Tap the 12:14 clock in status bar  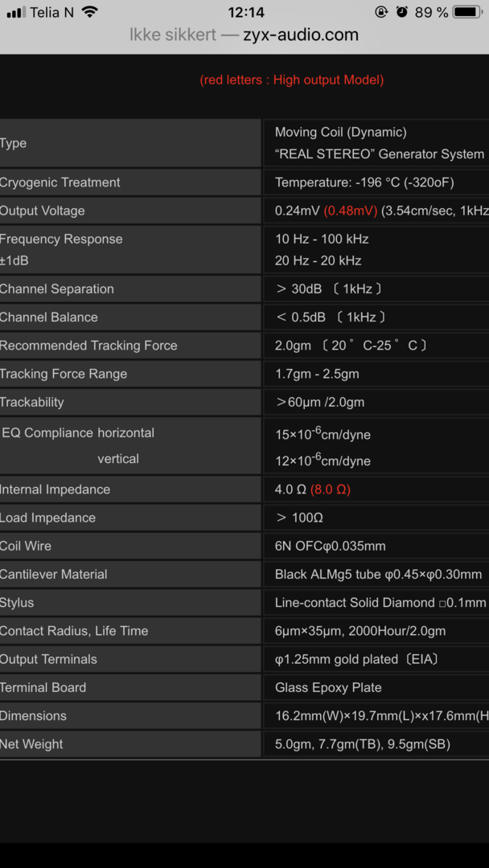pyautogui.click(x=245, y=12)
